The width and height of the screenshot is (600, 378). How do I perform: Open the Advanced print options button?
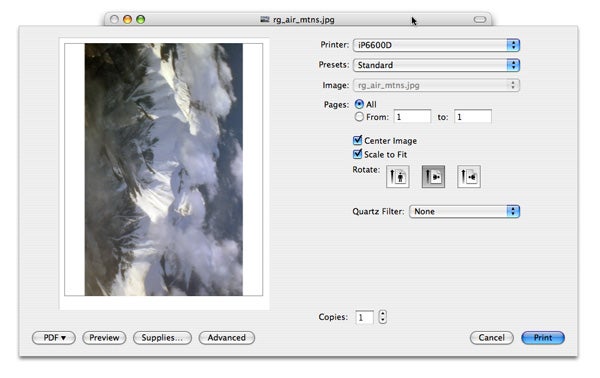click(227, 338)
